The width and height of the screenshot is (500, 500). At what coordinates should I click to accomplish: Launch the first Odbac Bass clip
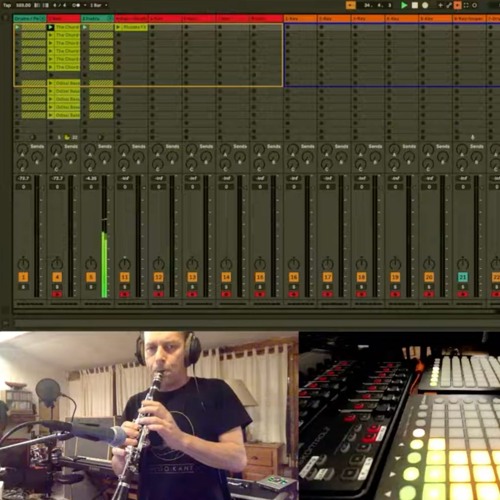51,83
